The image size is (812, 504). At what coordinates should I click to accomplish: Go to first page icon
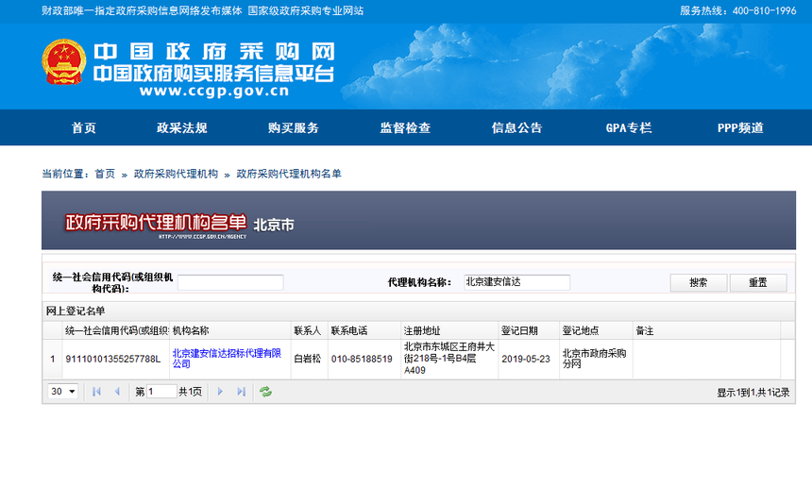click(x=96, y=392)
